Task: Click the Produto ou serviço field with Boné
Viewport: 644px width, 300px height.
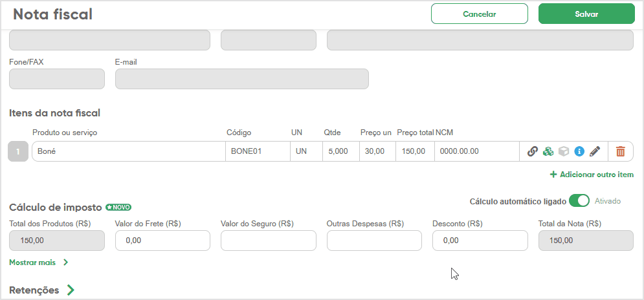Action: click(x=128, y=151)
